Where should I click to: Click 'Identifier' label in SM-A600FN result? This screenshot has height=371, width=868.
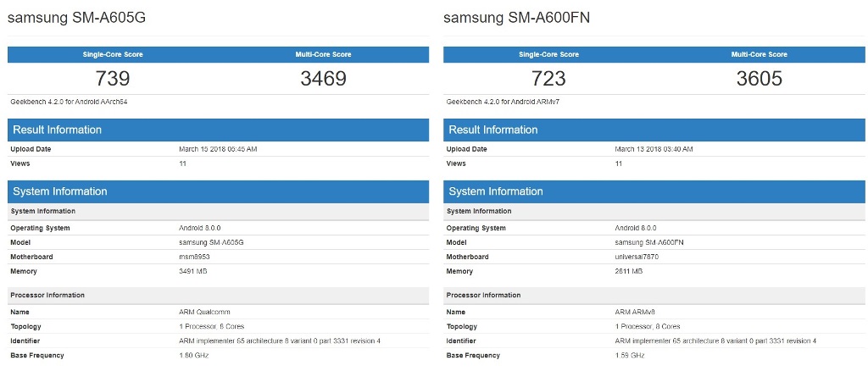461,341
